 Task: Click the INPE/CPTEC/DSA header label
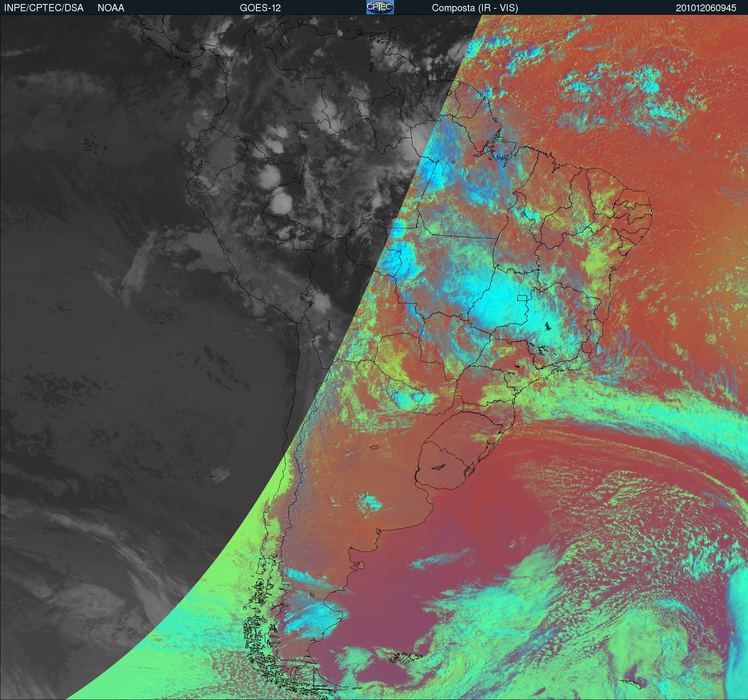[44, 8]
